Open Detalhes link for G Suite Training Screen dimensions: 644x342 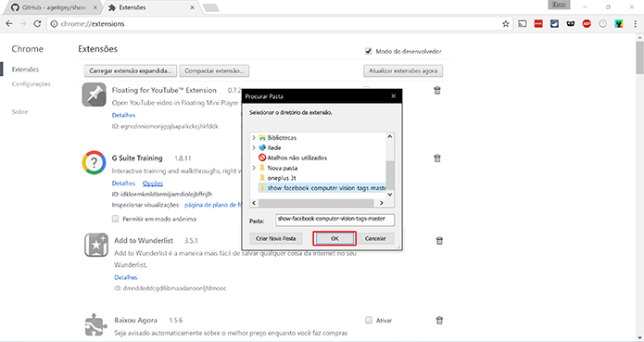[x=123, y=184]
